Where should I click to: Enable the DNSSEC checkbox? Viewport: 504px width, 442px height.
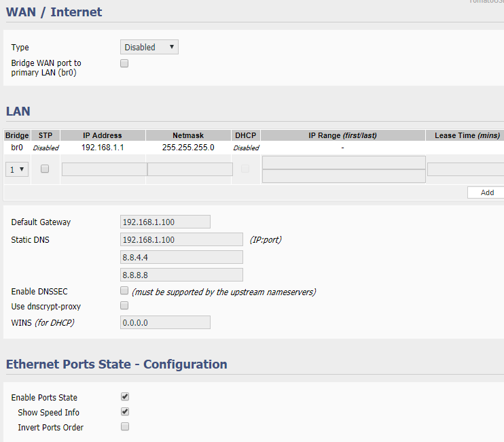[x=124, y=290]
